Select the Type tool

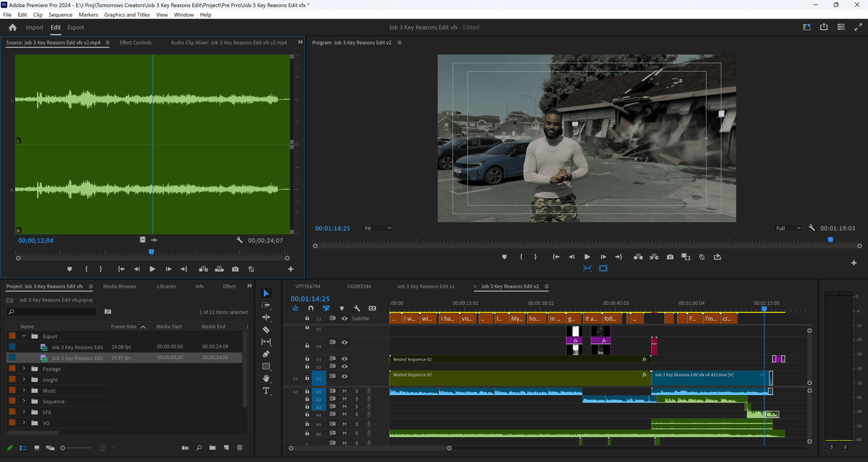tap(266, 391)
